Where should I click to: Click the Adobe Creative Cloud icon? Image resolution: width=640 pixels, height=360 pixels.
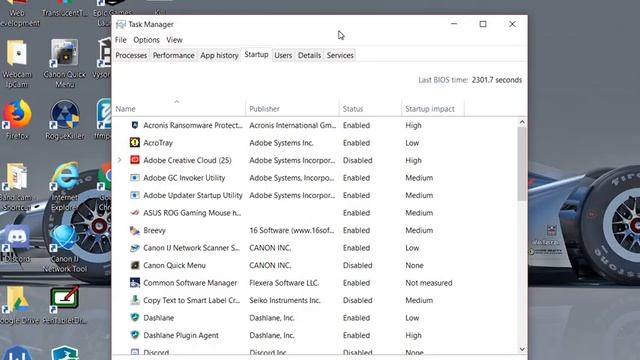coord(135,160)
